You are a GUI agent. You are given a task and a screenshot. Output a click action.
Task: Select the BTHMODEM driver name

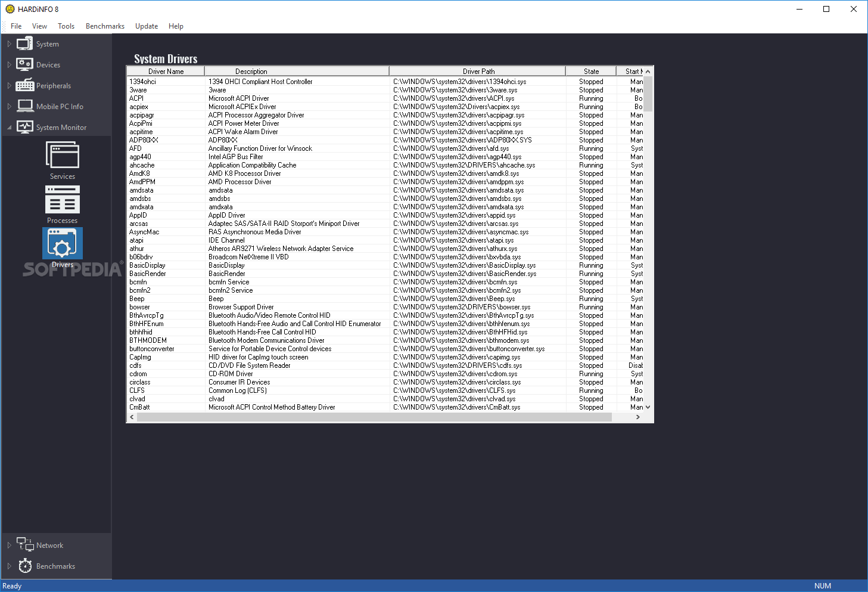[x=148, y=340]
